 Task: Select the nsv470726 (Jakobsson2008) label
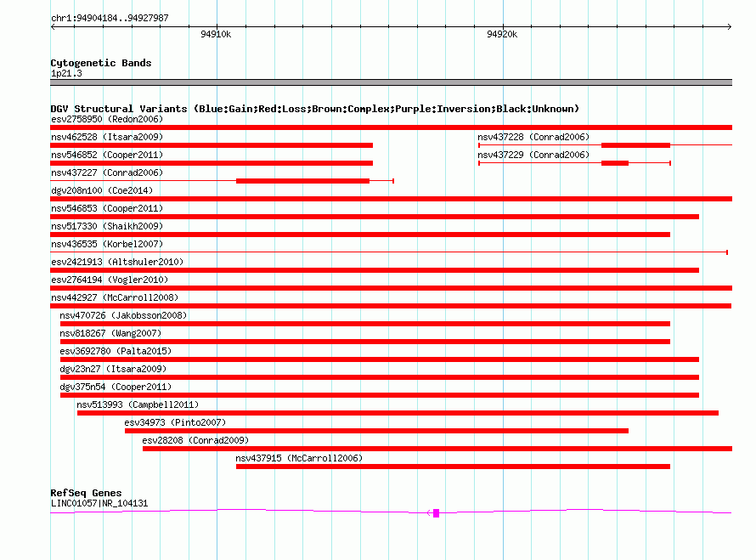[x=123, y=315]
